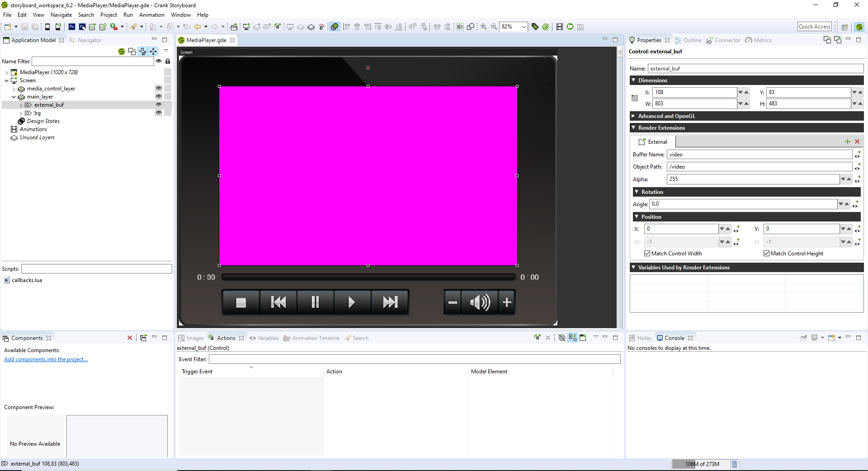Toggle the Match Control Height checkbox
The width and height of the screenshot is (868, 471).
(x=766, y=254)
